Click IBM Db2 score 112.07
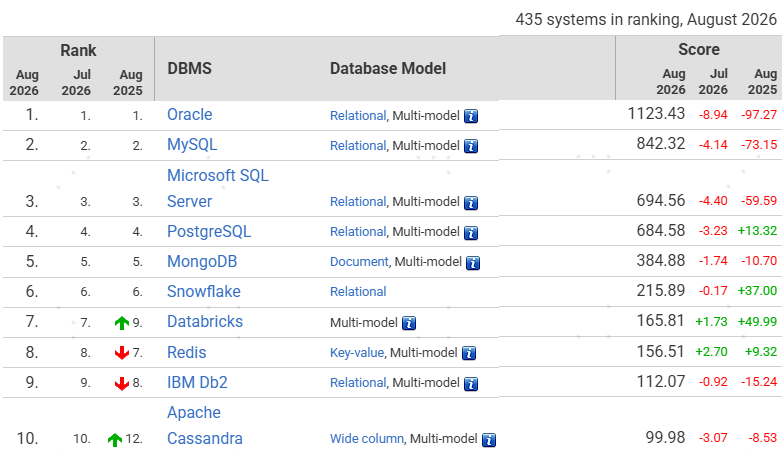 click(x=660, y=382)
